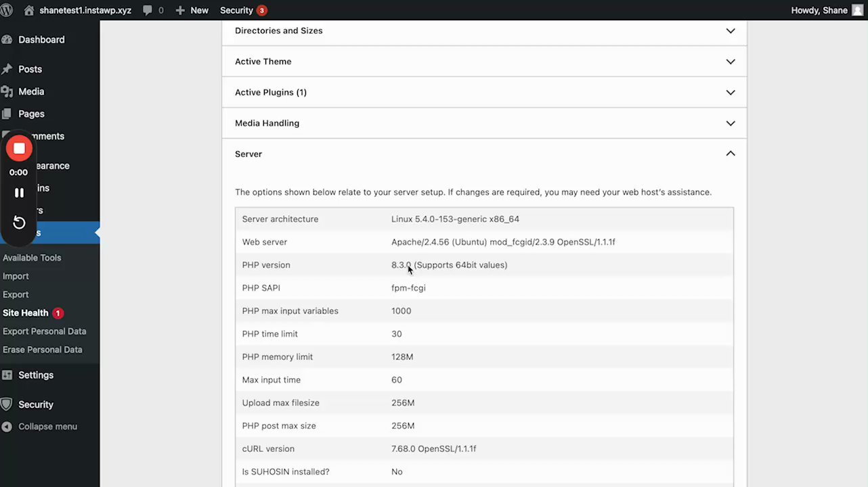Click the Dashboard gauge icon

click(7, 40)
